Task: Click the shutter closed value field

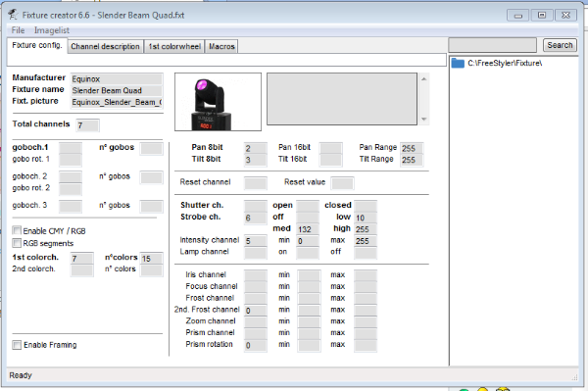Action: [x=366, y=206]
